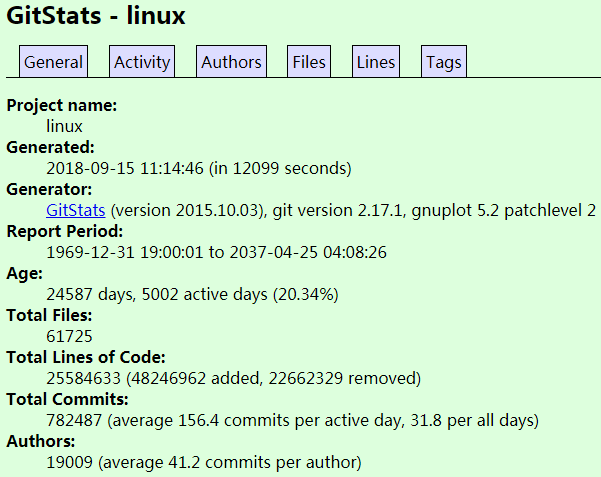Image resolution: width=601 pixels, height=477 pixels.
Task: Click the 'Report Period:' label
Action: point(65,231)
